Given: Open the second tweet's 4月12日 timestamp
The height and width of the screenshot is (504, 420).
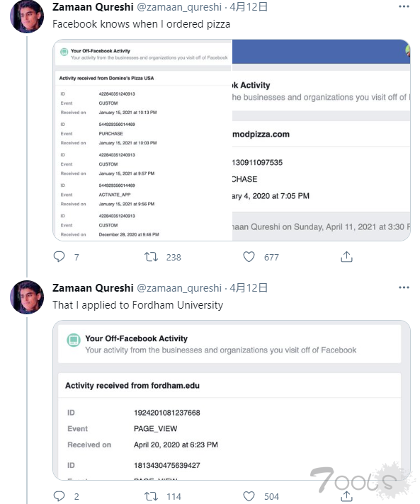Looking at the screenshot, I should pos(249,287).
